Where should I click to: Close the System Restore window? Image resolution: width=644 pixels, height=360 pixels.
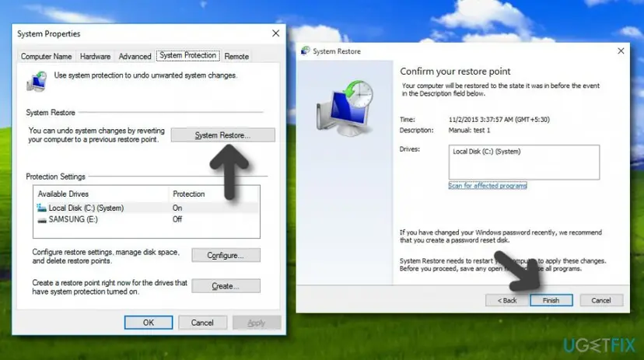click(621, 51)
